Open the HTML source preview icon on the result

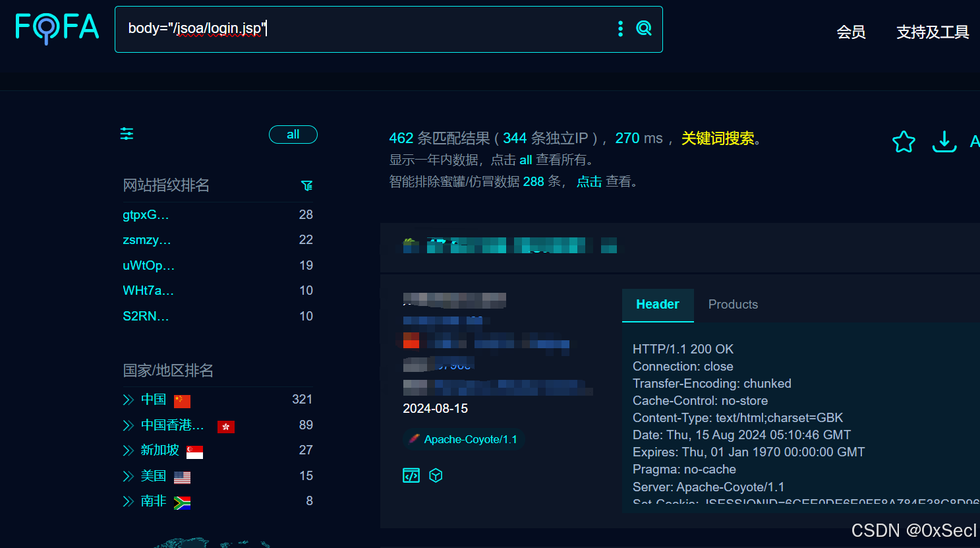[x=411, y=475]
